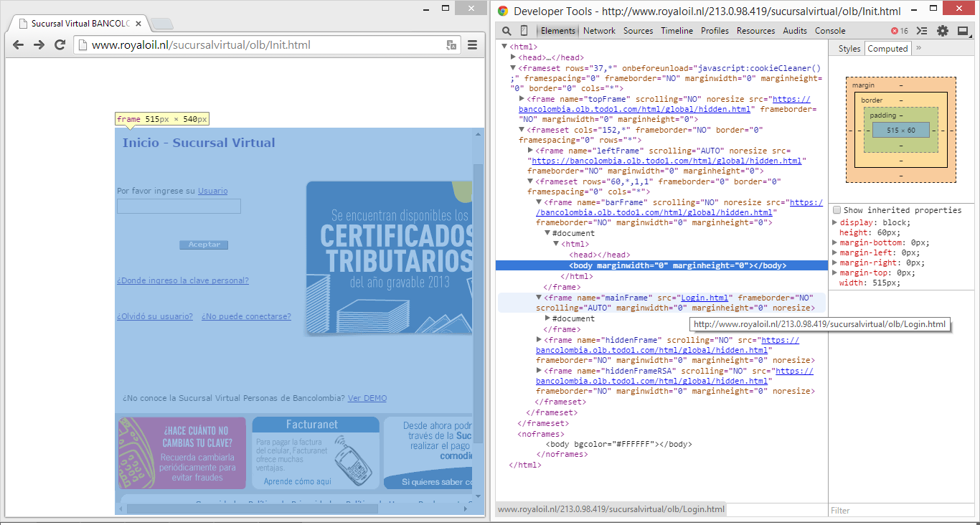Click the Certificados Tributarios banner
Screen dimensions: 980x525
click(390, 257)
